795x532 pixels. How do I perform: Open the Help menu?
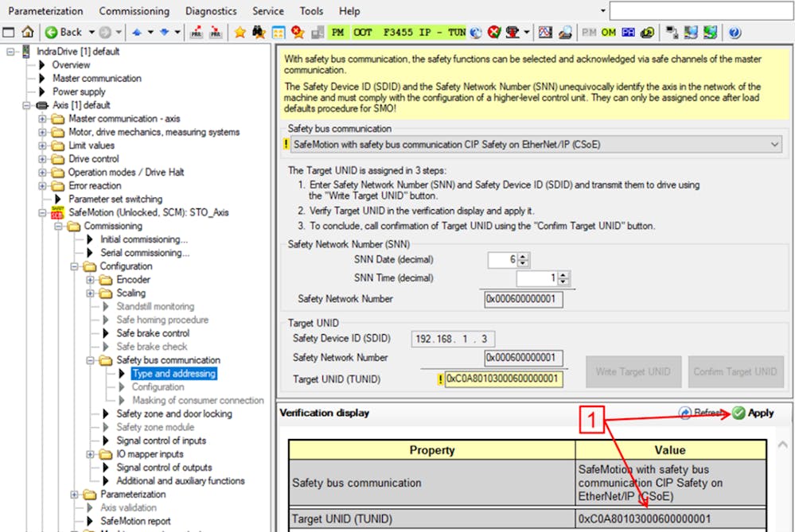[349, 10]
